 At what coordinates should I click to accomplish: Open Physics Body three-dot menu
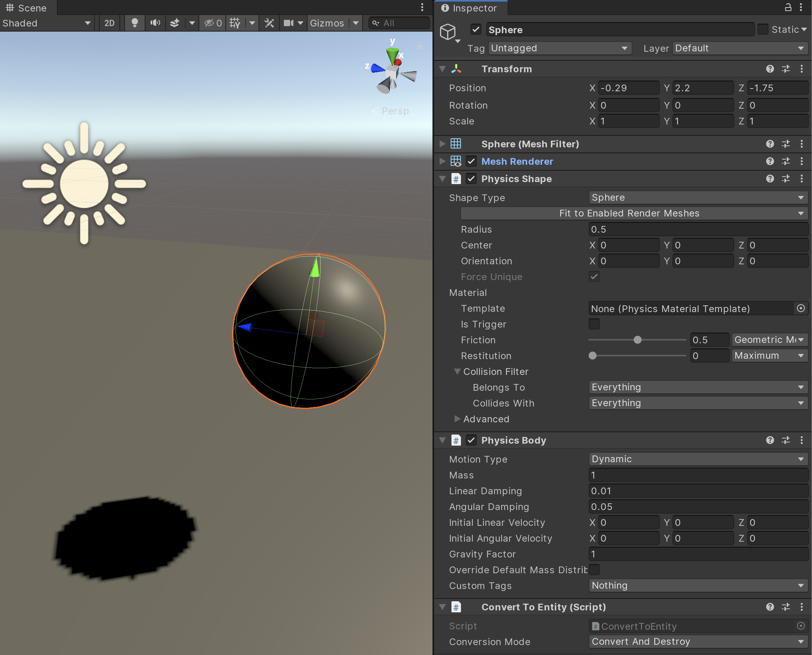pos(802,440)
